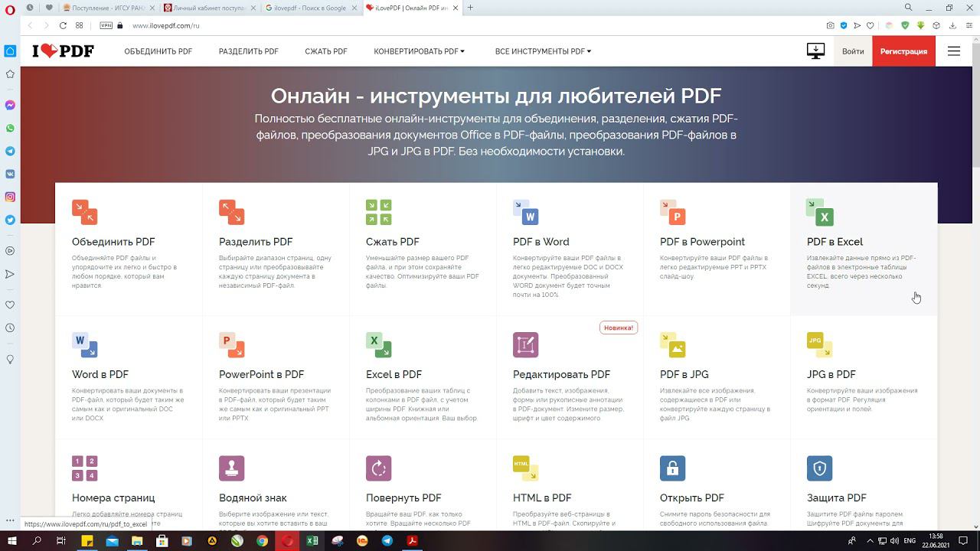Open the Объединить PDF tool icon
980x551 pixels.
[84, 212]
